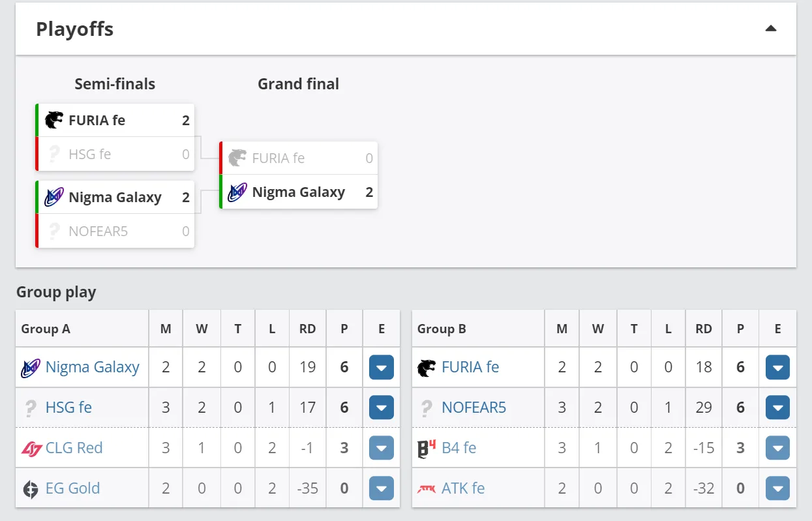Click round difference 19 for Nigma Galaxy
The height and width of the screenshot is (521, 812).
[307, 368]
